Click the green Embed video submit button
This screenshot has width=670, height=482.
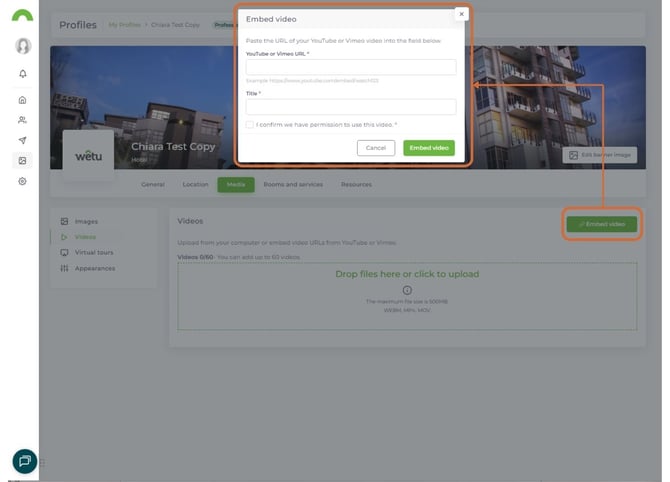coord(429,147)
